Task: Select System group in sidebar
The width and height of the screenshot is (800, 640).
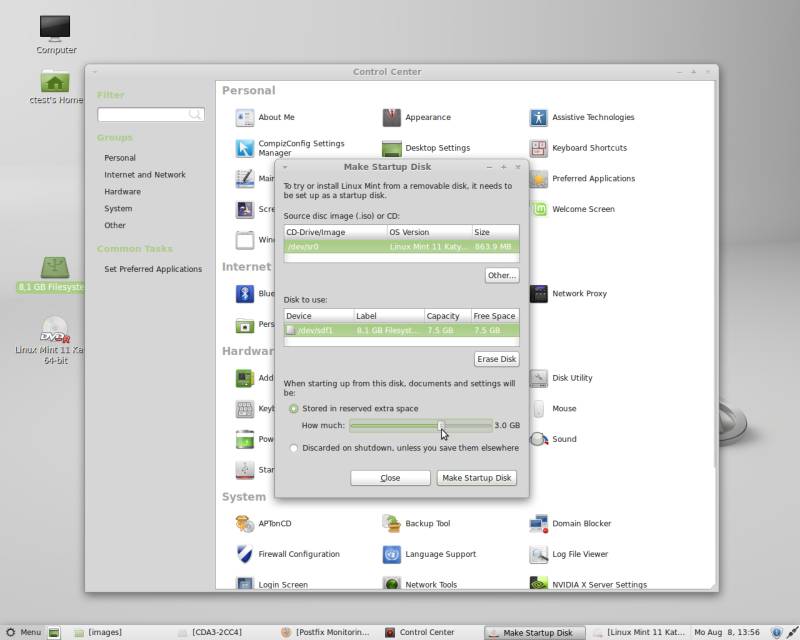Action: (x=118, y=209)
